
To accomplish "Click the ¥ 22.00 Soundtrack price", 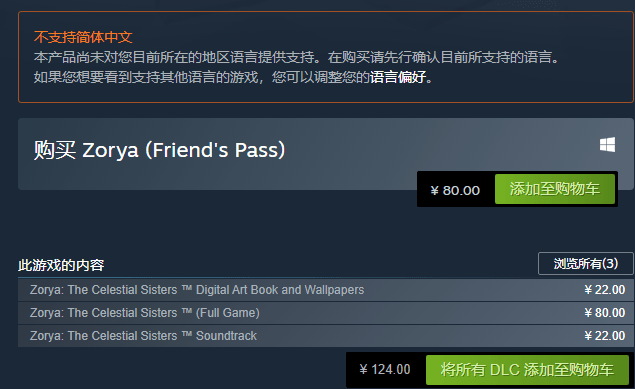I will point(605,336).
